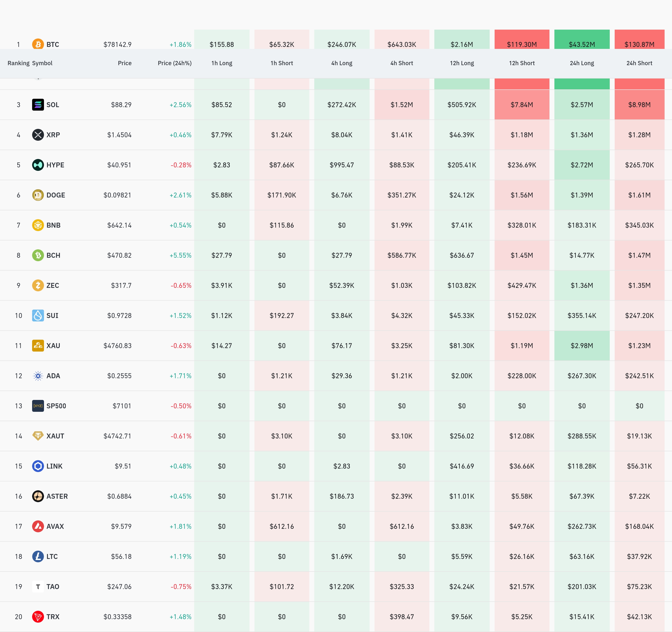Viewport: 672px width, 632px height.
Task: Click the BNB coin icon
Action: click(38, 225)
